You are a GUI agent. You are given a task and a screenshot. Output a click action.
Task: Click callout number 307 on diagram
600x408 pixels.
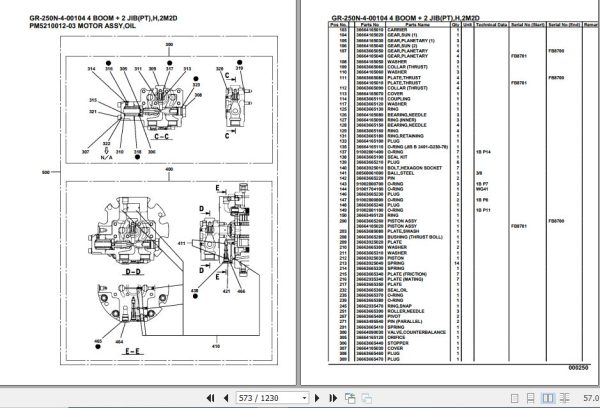pyautogui.click(x=85, y=152)
